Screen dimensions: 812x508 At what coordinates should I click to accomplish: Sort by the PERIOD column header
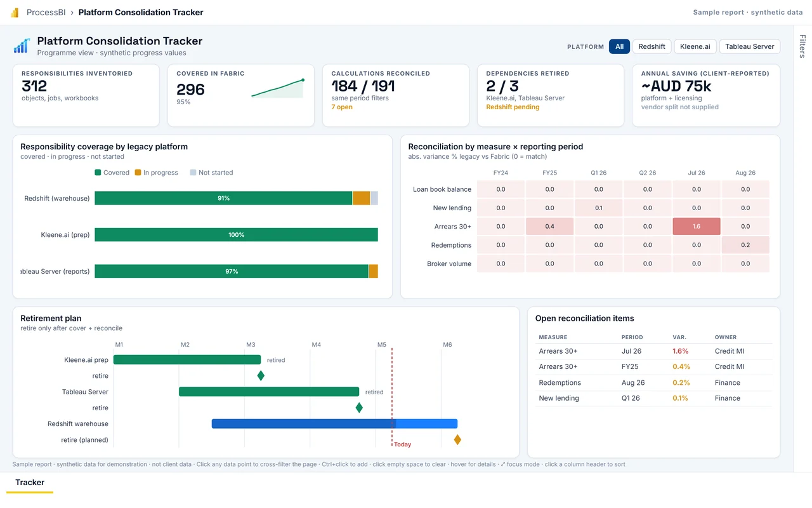coord(632,337)
